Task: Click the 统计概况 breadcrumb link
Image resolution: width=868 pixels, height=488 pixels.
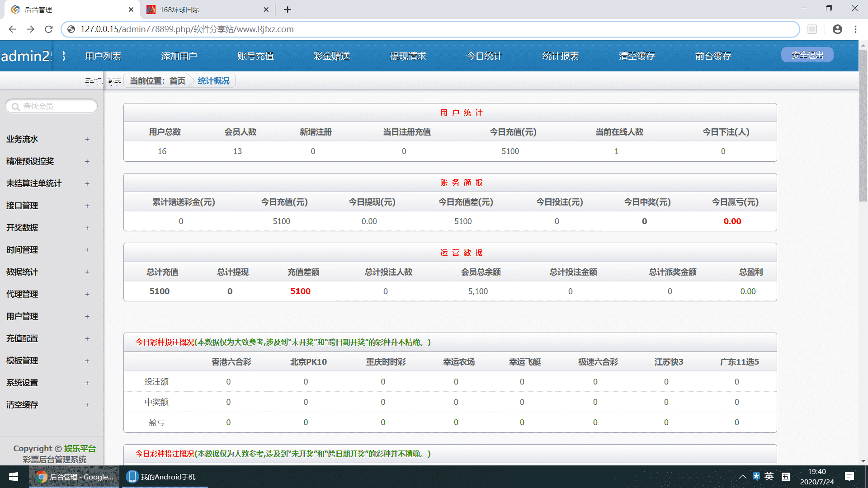Action: pos(213,81)
